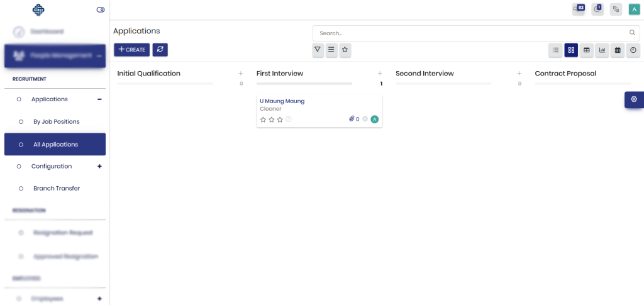Focus the Search input field
Screen dimensions: 644x305
pos(476,33)
